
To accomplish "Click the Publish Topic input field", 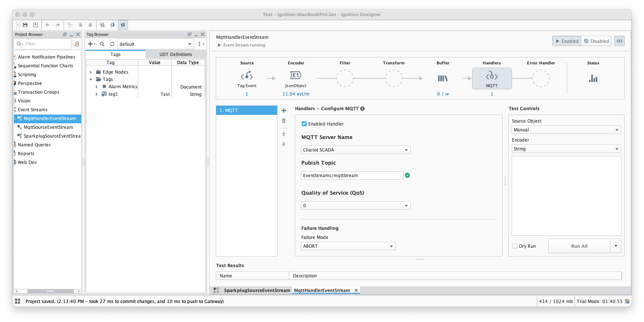I will pos(352,175).
